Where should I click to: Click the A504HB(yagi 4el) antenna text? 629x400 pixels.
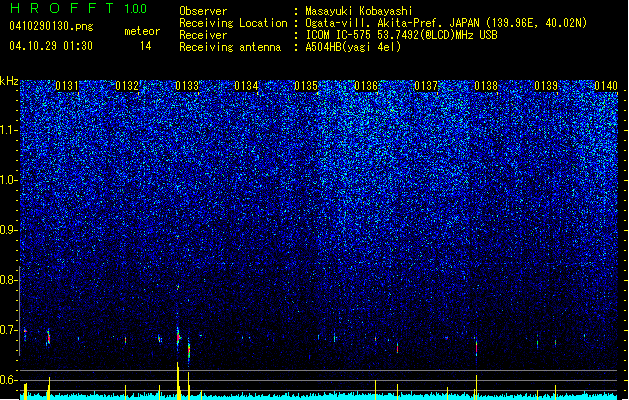(x=353, y=47)
